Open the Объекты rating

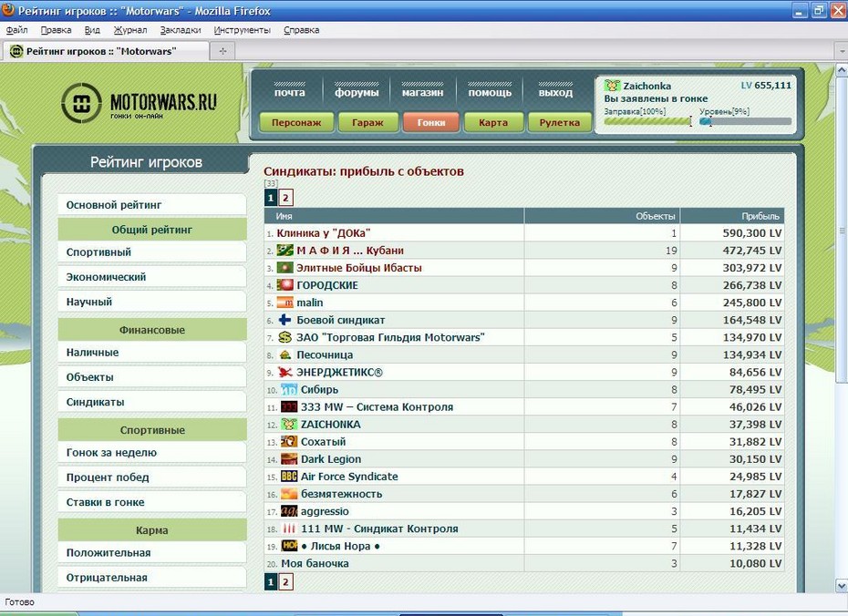pos(152,377)
